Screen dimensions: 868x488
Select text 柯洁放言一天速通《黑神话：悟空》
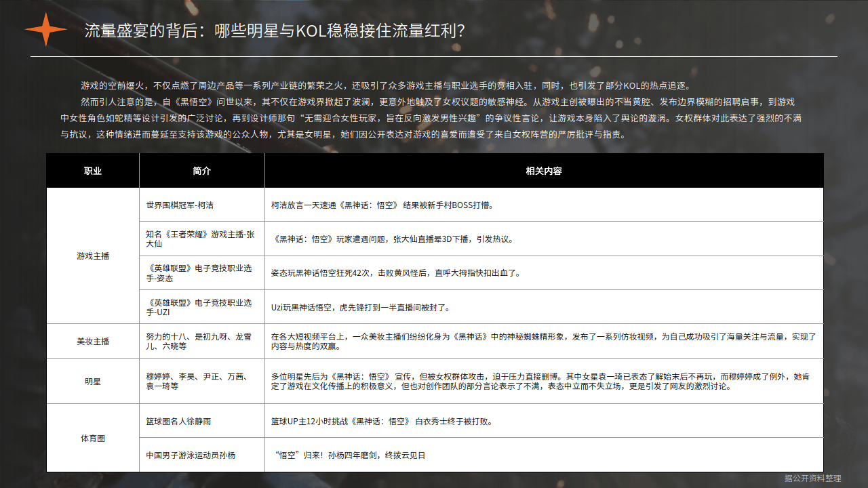pos(382,205)
